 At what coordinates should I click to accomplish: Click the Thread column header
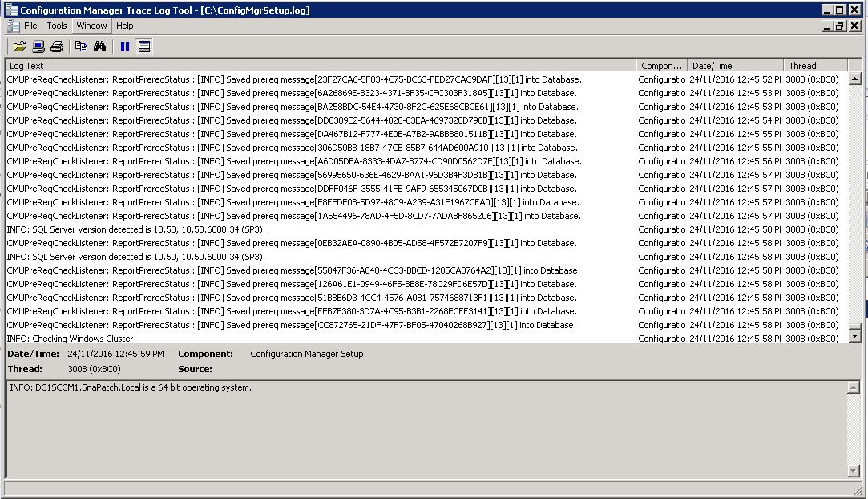click(x=815, y=65)
